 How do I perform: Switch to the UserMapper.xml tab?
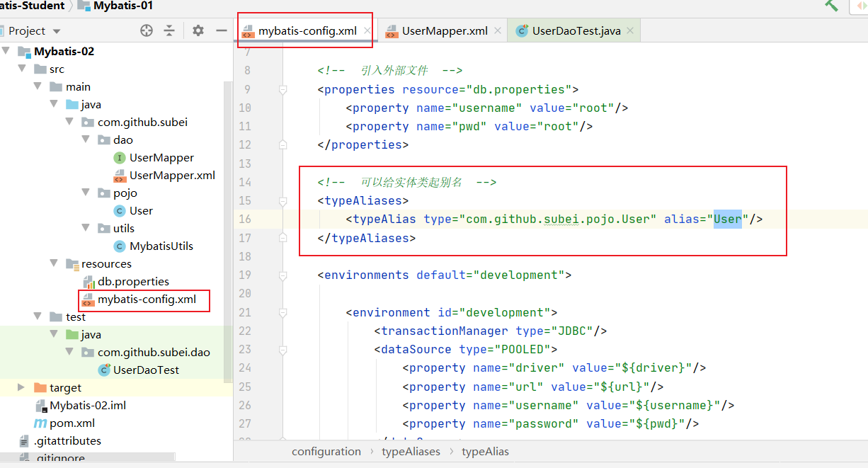pos(444,30)
